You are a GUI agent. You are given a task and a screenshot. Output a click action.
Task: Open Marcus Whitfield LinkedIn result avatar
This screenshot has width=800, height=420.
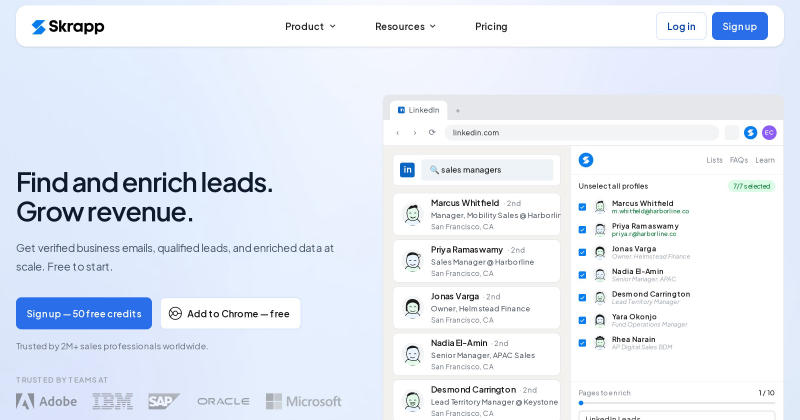(x=412, y=214)
